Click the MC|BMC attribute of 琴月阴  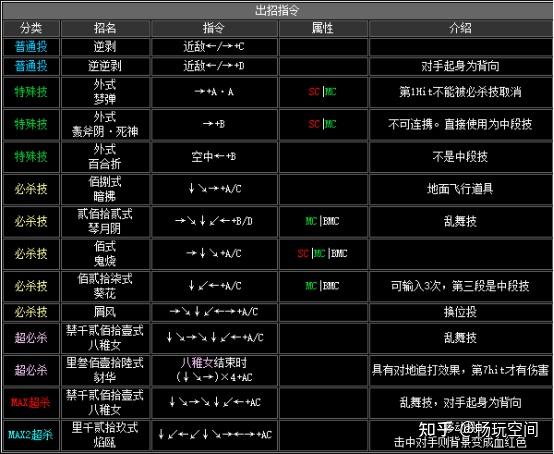click(322, 221)
